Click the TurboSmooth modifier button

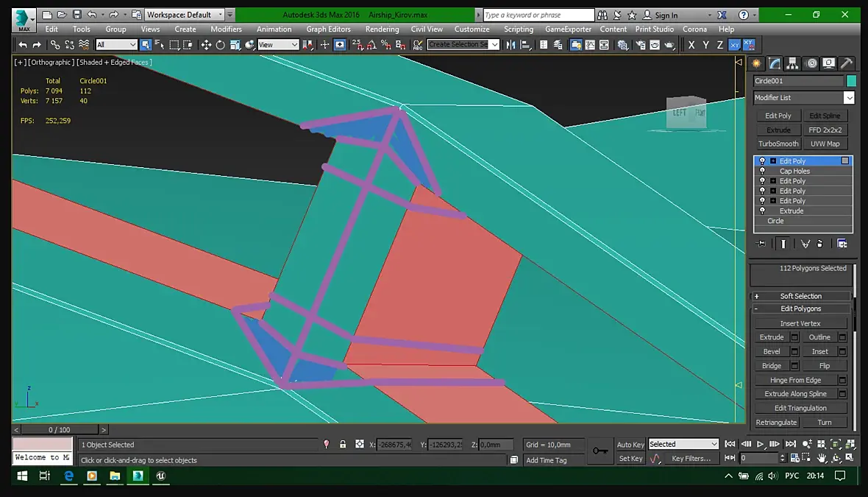[778, 144]
